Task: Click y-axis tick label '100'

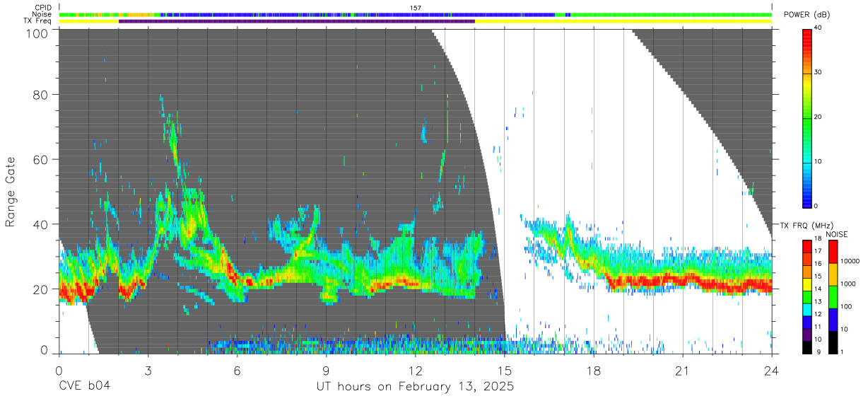Action: (x=37, y=33)
